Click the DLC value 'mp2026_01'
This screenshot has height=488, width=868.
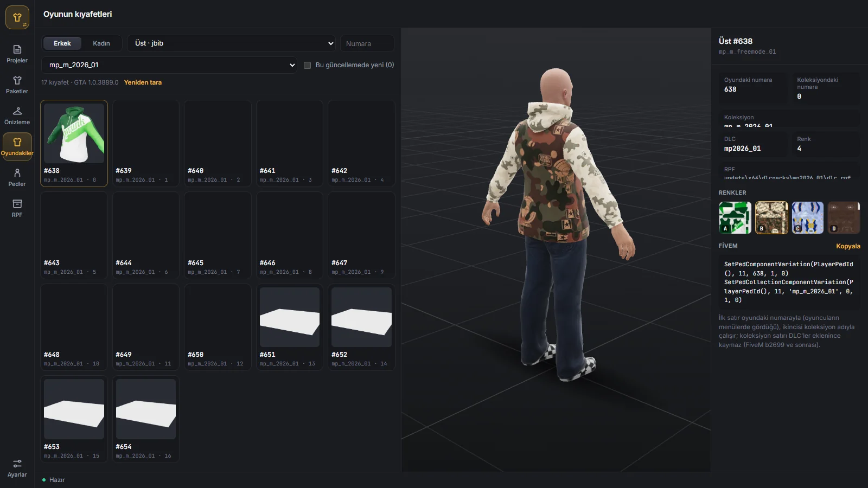[742, 149]
